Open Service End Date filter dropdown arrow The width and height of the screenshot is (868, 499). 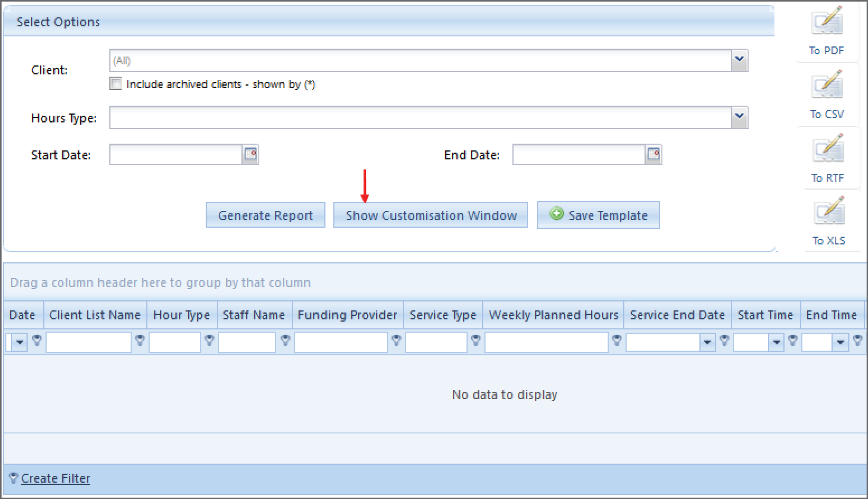click(x=708, y=342)
